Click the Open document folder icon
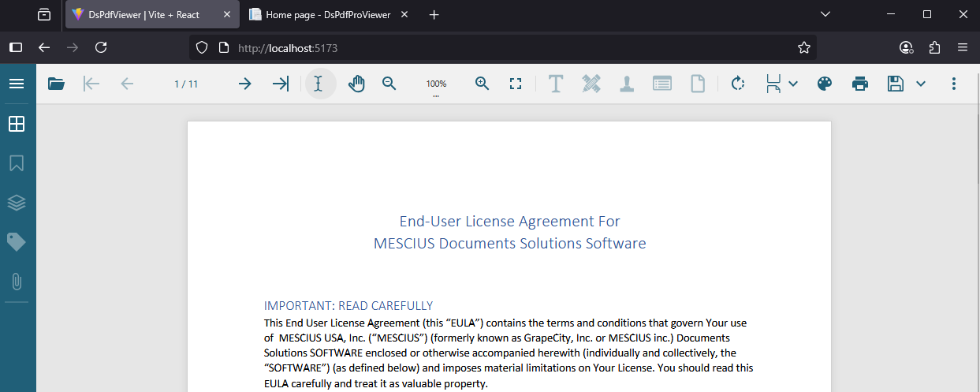 point(56,84)
